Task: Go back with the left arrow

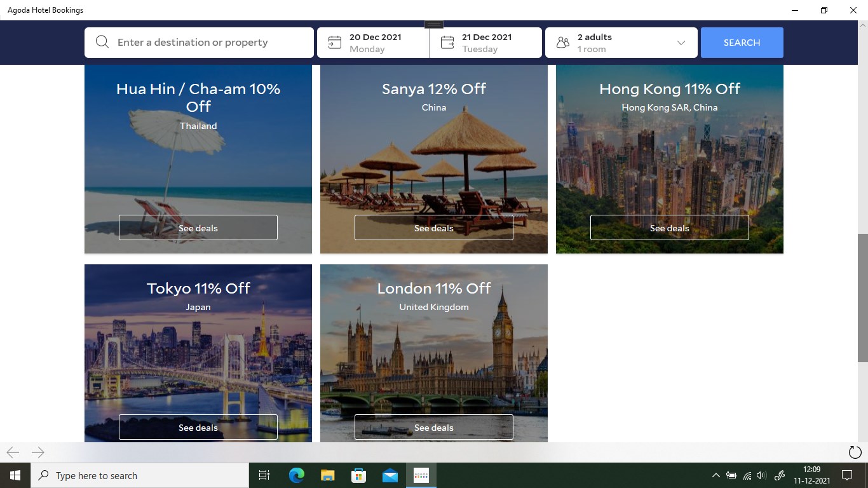Action: tap(13, 452)
